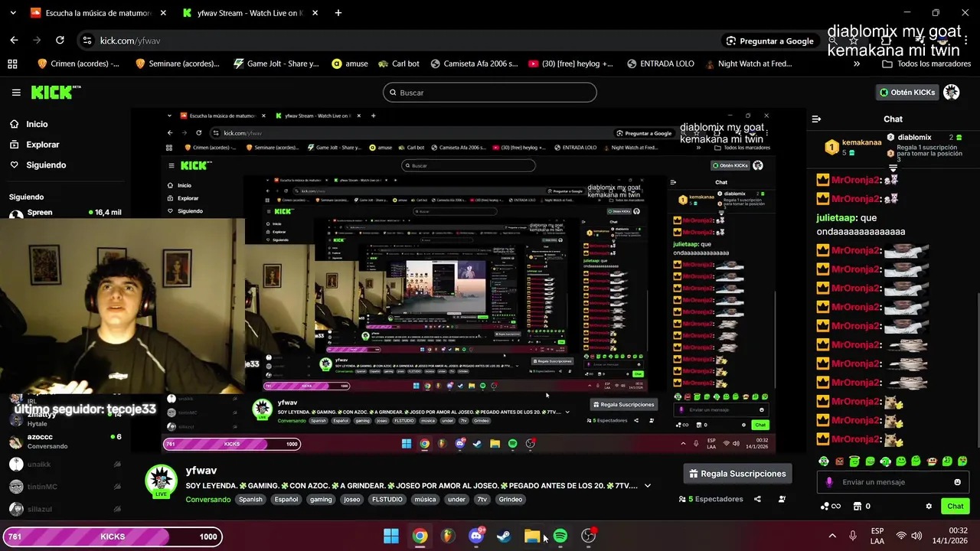Image resolution: width=980 pixels, height=551 pixels.
Task: Click the Buscar search field
Action: (x=489, y=93)
